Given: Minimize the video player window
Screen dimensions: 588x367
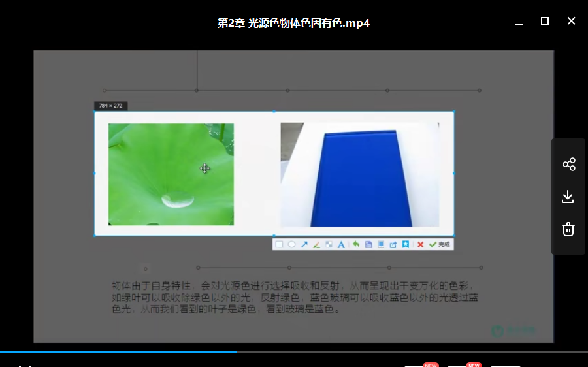Looking at the screenshot, I should coord(519,24).
